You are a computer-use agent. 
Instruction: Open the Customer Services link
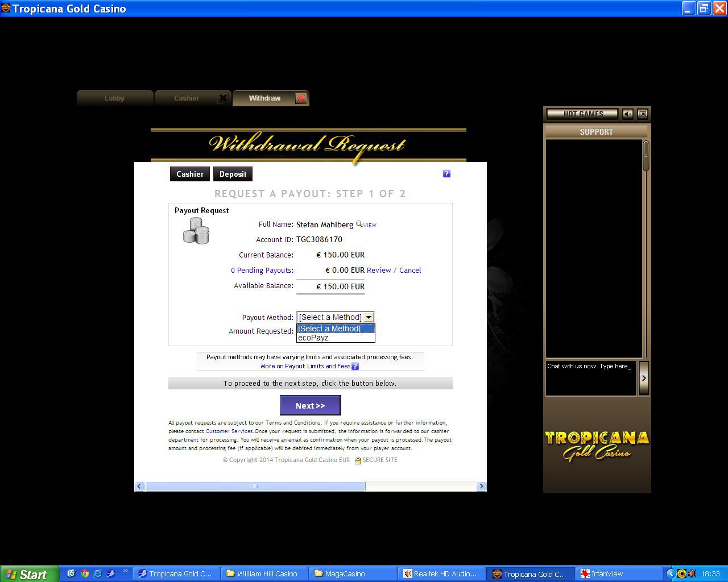(229, 431)
